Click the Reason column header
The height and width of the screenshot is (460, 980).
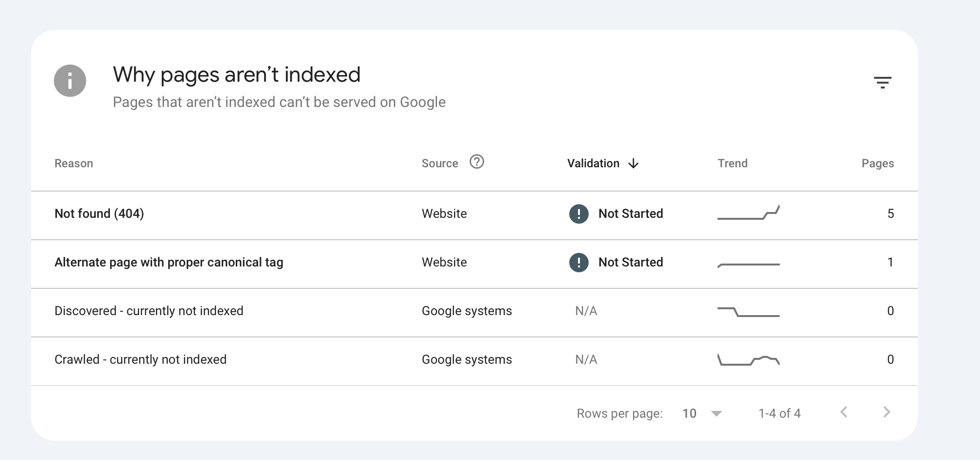coord(73,163)
